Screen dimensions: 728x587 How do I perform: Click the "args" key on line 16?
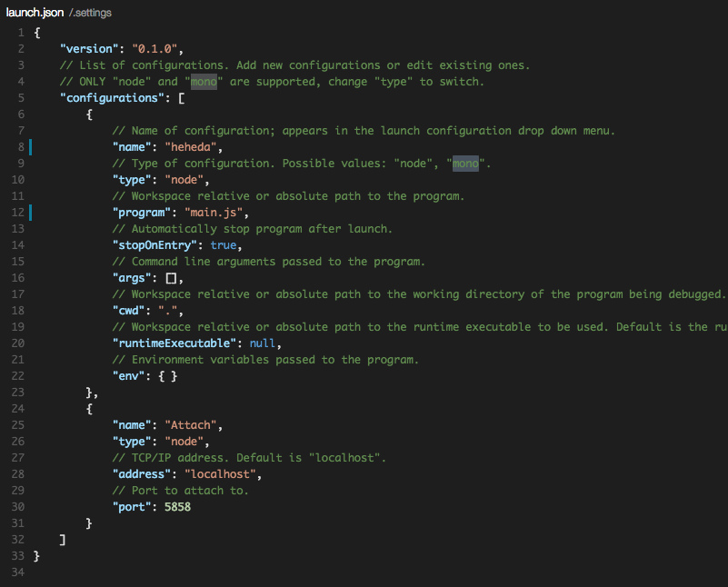[132, 278]
